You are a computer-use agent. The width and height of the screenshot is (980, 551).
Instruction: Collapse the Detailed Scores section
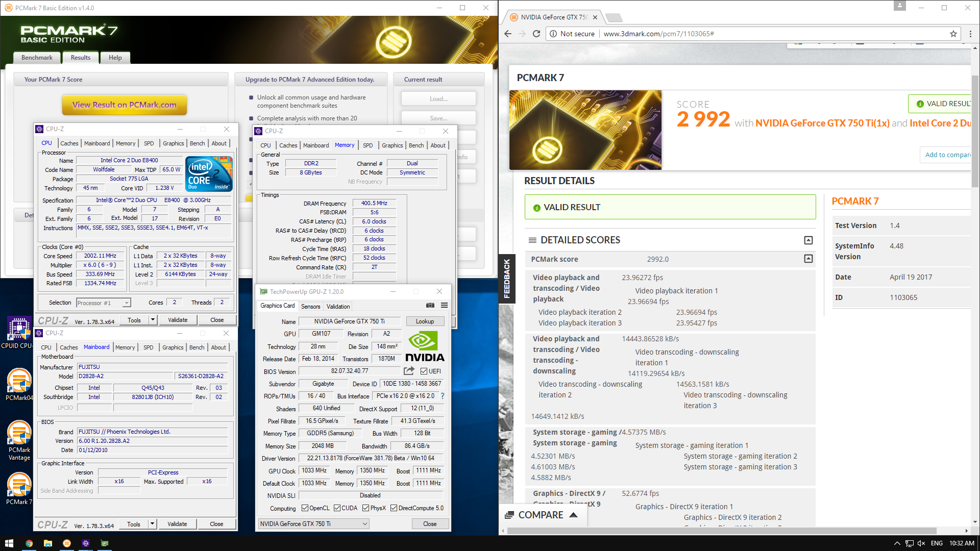[x=808, y=240]
